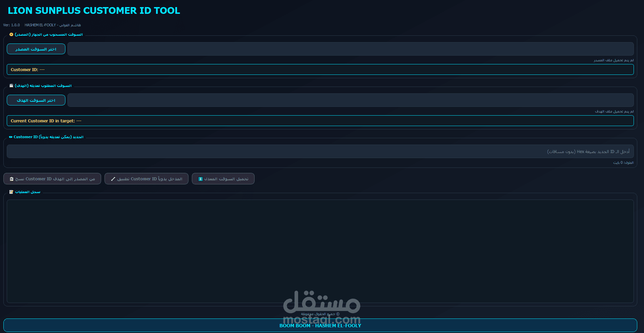
Task: Click the 'السوفت المطلوب تعديله (الهدف)' heading
Action: pos(43,86)
